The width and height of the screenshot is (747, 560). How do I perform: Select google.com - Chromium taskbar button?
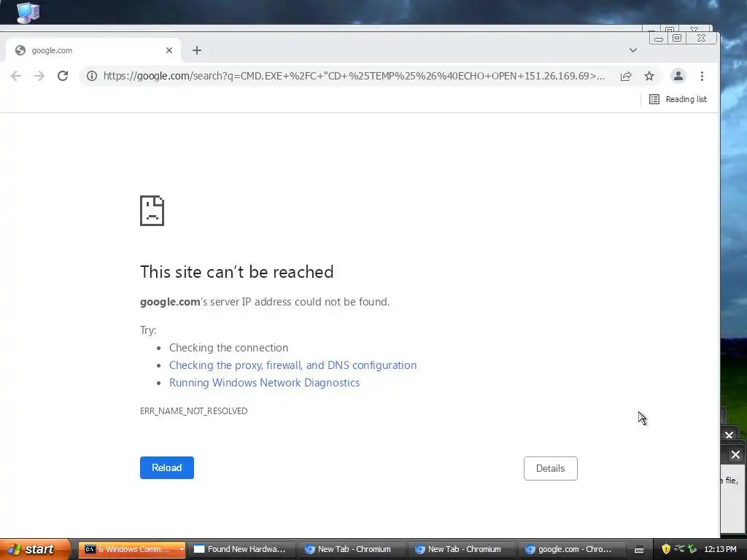(570, 549)
